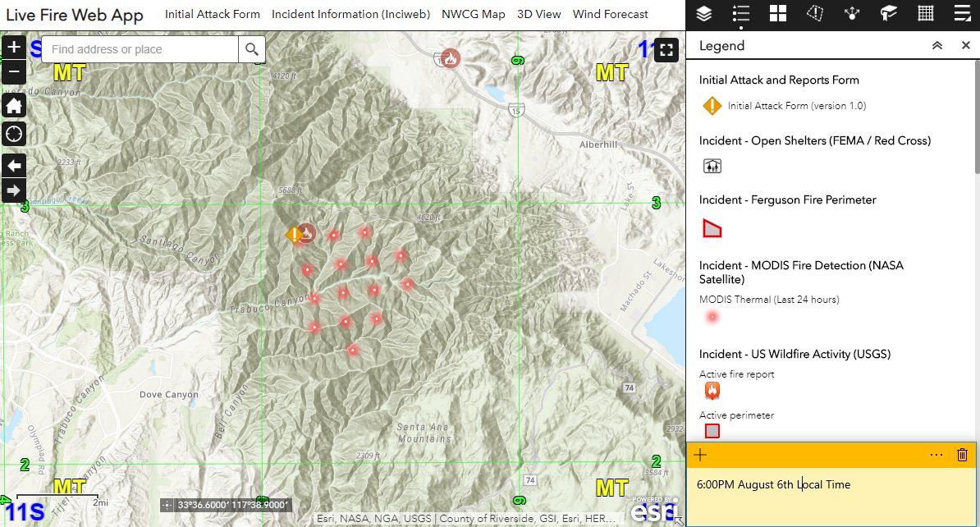Enter fullscreen with expand icon
The height and width of the screenshot is (527, 980).
666,50
